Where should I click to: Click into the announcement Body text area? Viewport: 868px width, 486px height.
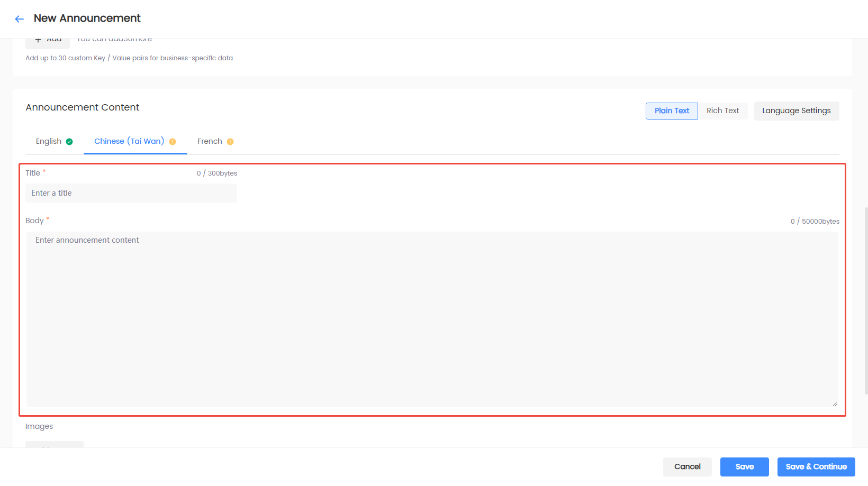[x=432, y=319]
